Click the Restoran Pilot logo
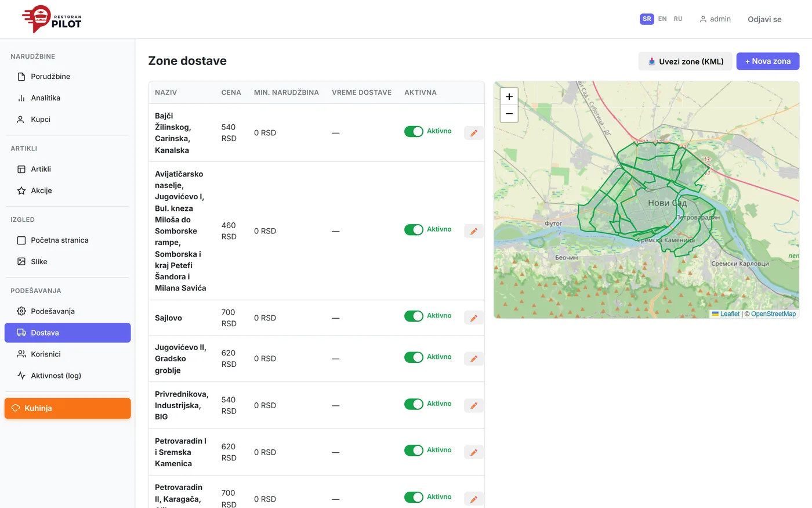Viewport: 812px width, 508px height. coord(52,19)
